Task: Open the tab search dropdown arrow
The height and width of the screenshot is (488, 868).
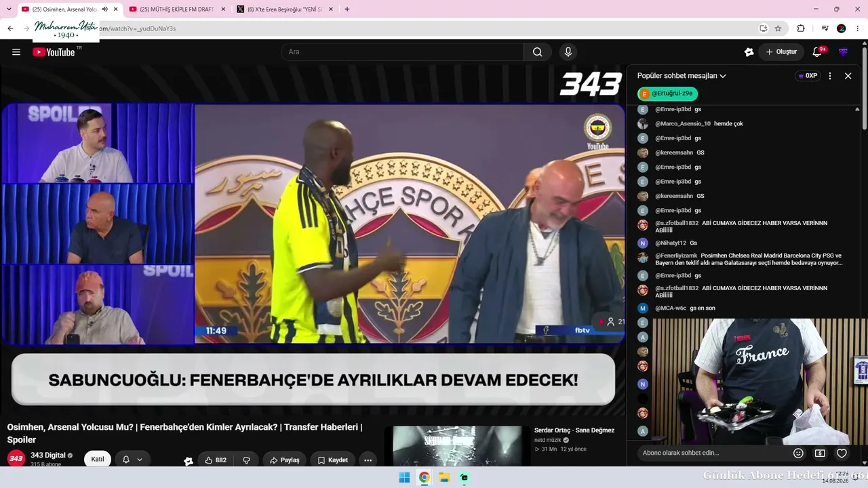Action: [x=9, y=9]
